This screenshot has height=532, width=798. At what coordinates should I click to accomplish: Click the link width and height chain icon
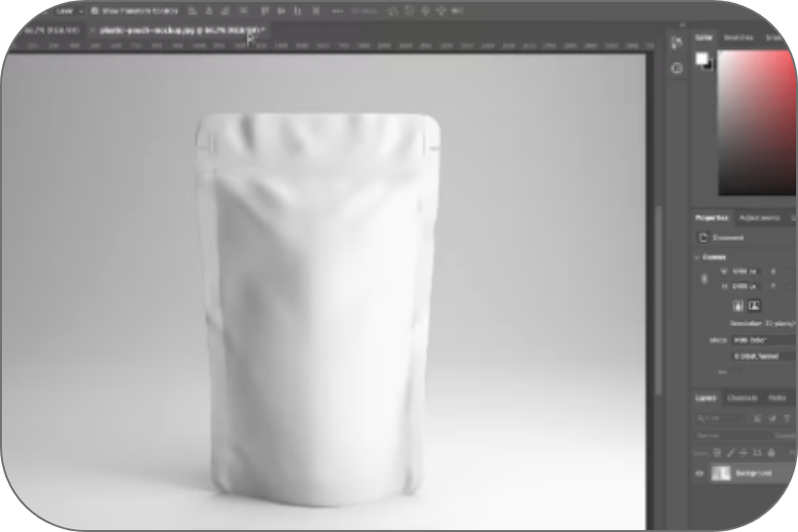click(x=705, y=279)
